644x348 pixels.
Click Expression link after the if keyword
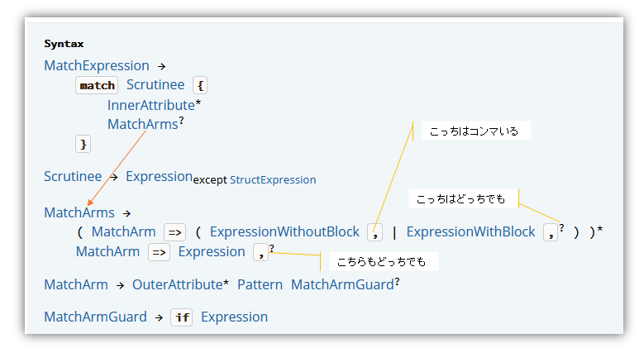[x=234, y=317]
